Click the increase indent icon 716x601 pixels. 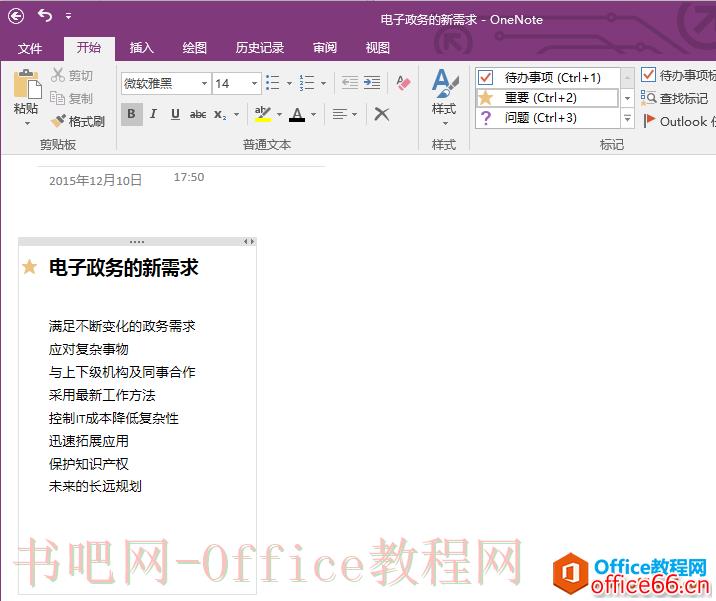click(x=372, y=83)
